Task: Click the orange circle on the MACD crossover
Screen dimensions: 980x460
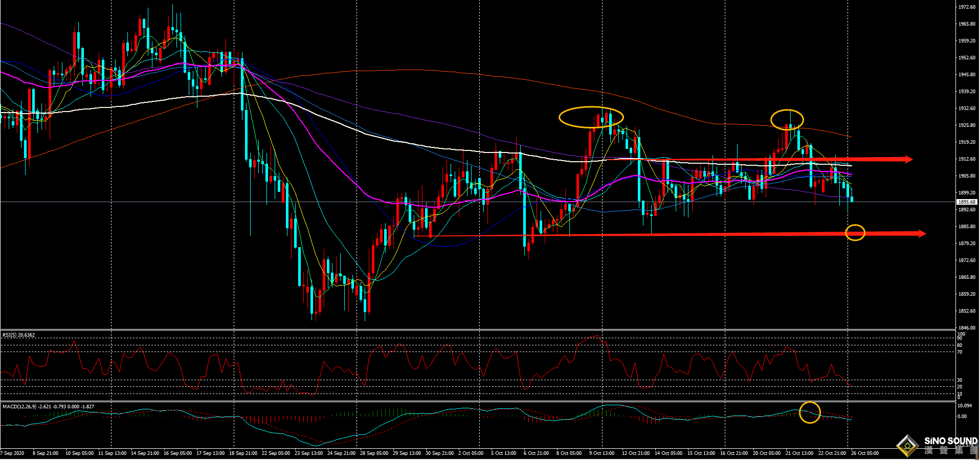Action: point(810,412)
